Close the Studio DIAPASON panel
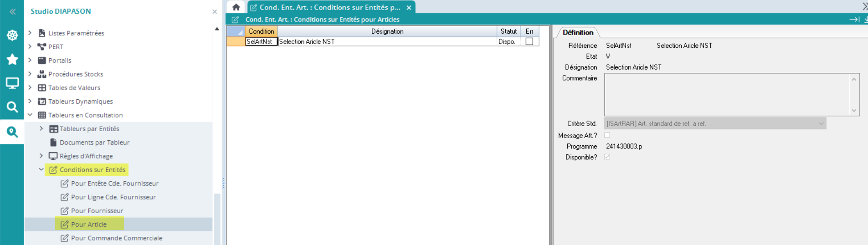868x245 pixels. pos(215,11)
